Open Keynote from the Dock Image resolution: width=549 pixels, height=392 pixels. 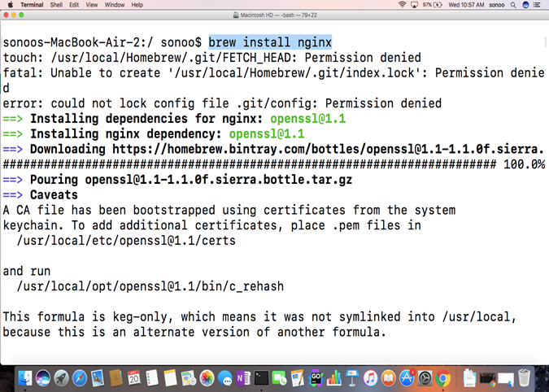[x=352, y=378]
